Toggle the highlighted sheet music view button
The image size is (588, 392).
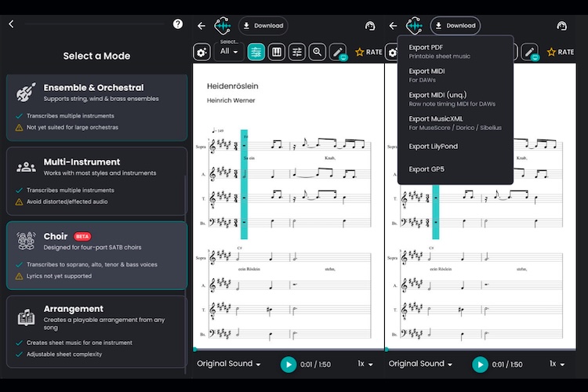256,52
